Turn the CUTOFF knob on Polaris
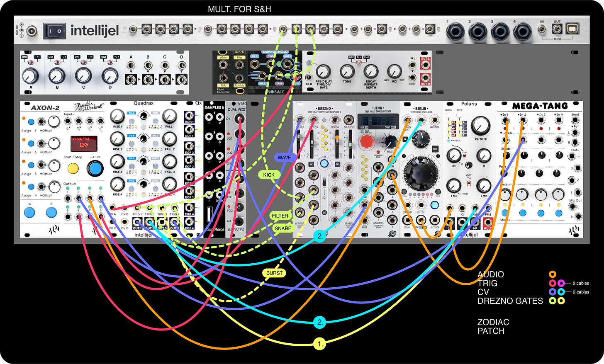This screenshot has height=364, width=604. point(480,125)
